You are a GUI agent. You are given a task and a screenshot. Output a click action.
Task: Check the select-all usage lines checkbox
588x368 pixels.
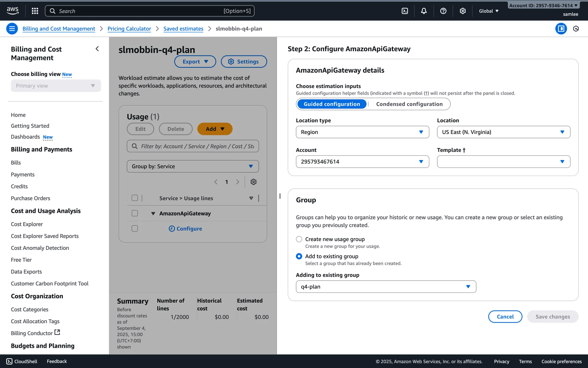[x=134, y=198]
